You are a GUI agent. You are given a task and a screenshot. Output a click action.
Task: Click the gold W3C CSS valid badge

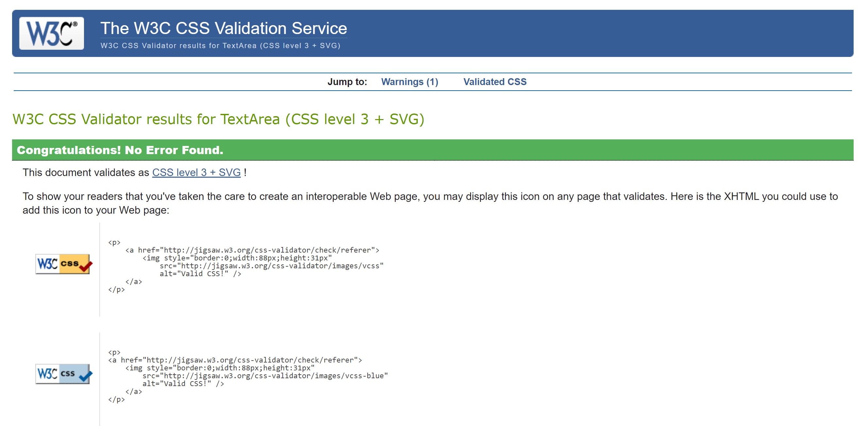63,264
